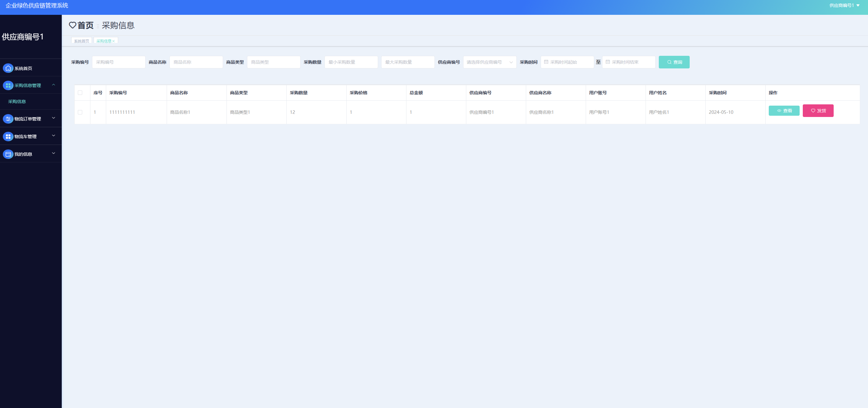The width and height of the screenshot is (868, 408).
Task: Click the calendar icon in start date field
Action: 546,62
